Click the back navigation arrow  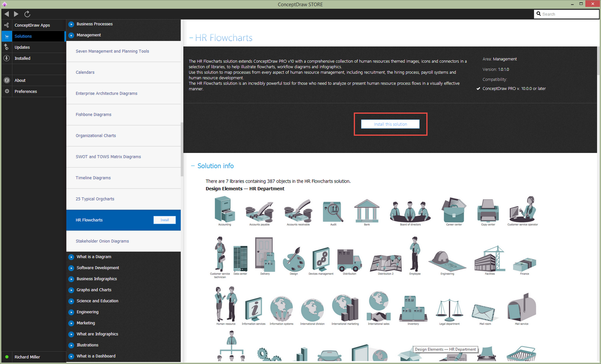[6, 14]
